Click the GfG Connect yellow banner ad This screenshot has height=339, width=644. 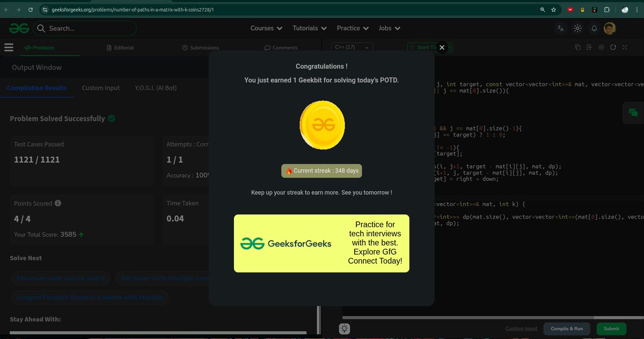pyautogui.click(x=321, y=243)
